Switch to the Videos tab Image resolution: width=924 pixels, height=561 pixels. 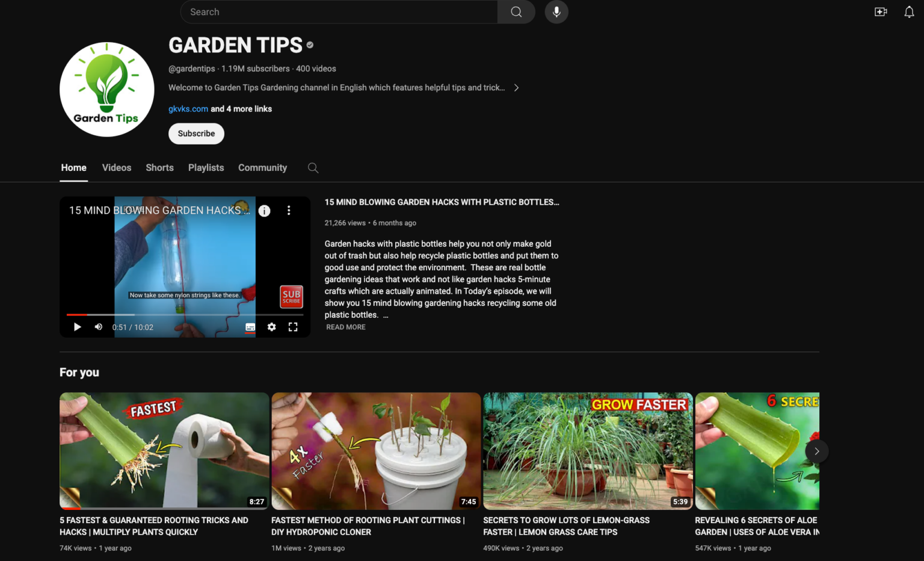point(117,168)
